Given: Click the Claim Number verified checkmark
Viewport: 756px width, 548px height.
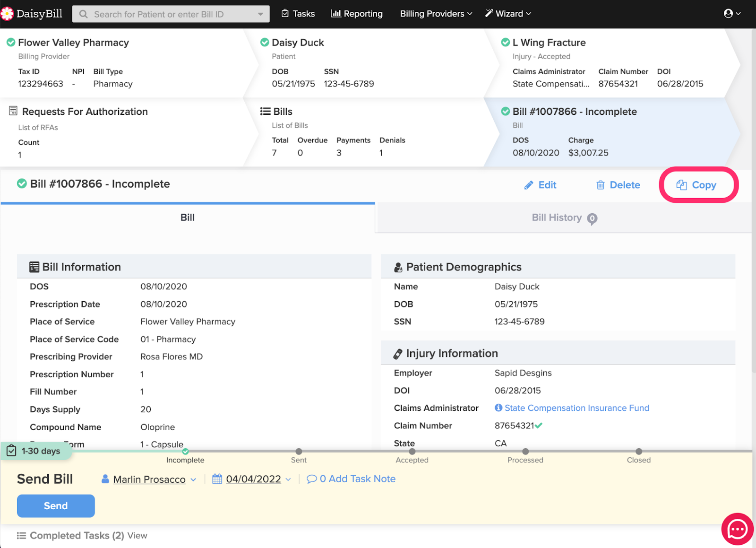Looking at the screenshot, I should coord(539,426).
